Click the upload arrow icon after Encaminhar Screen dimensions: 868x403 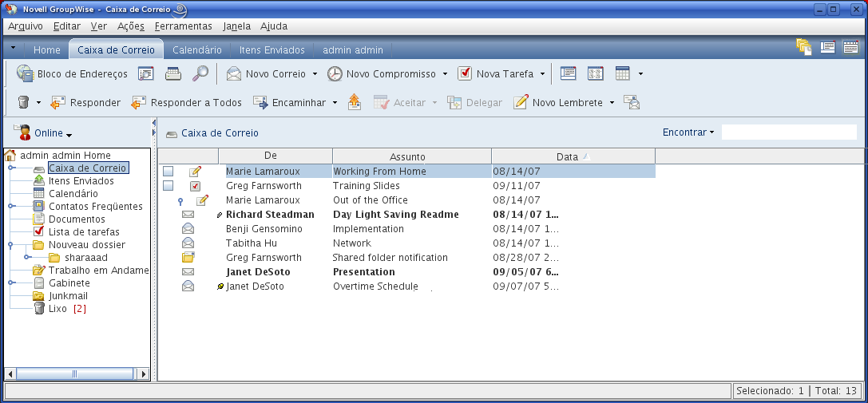pyautogui.click(x=355, y=102)
